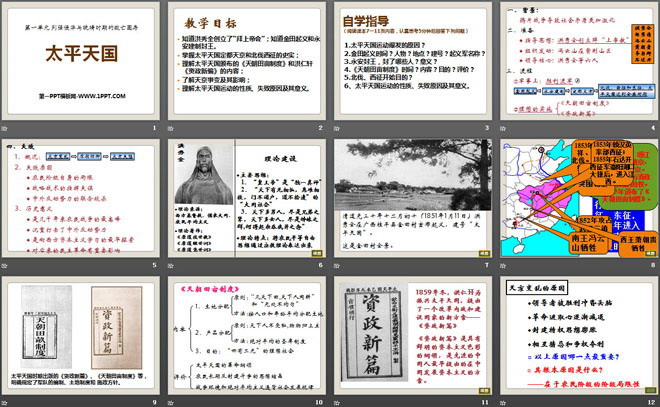The height and width of the screenshot is (407, 660).
Task: Select slide 2 thumbnail 教学目标
Action: pos(247,61)
